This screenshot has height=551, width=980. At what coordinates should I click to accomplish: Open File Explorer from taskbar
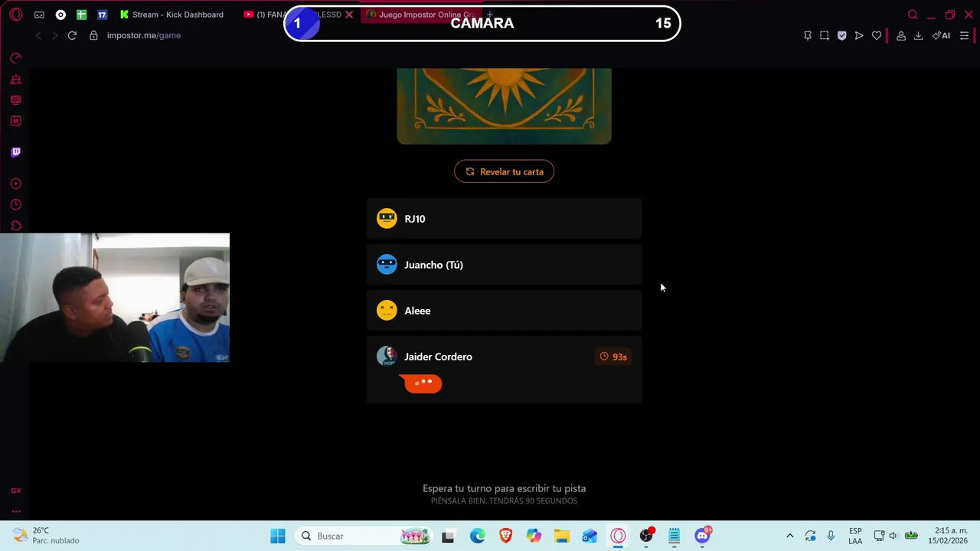pyautogui.click(x=562, y=536)
